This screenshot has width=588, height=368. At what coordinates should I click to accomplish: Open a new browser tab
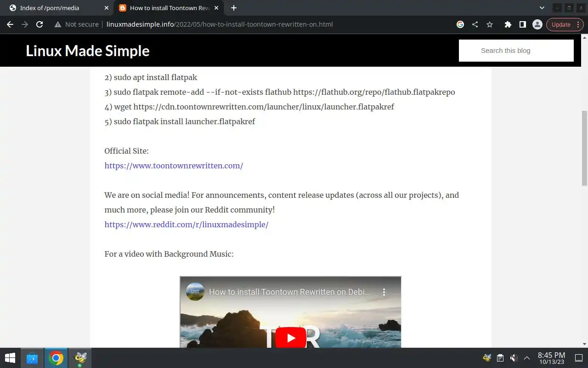234,8
